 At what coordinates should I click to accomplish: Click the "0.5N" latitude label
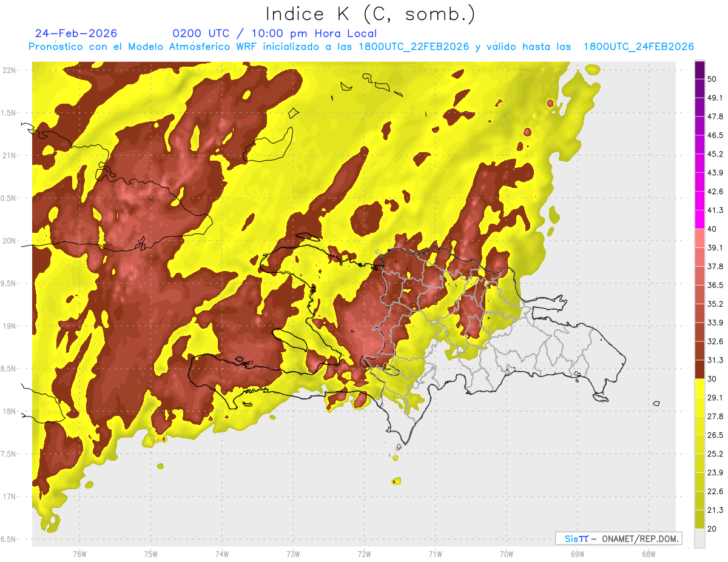(9, 198)
